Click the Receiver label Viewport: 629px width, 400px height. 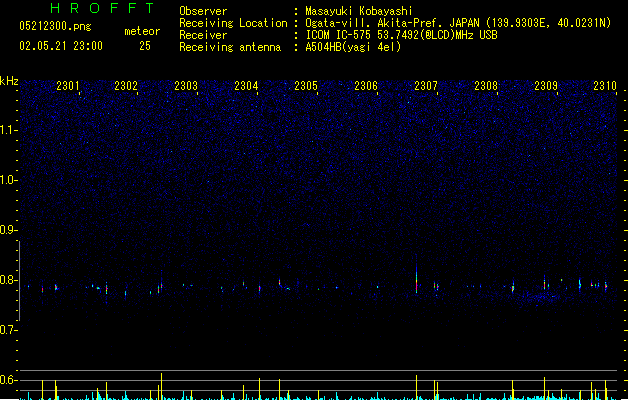[x=203, y=35]
